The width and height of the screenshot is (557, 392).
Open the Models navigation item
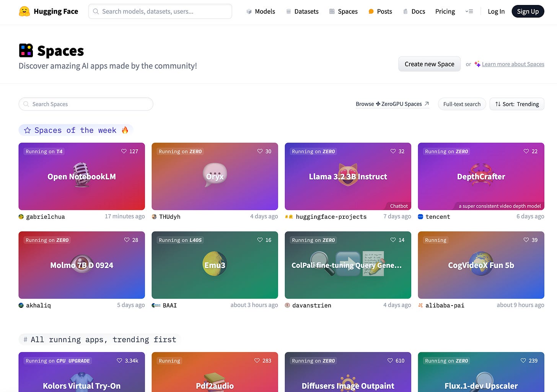(261, 11)
